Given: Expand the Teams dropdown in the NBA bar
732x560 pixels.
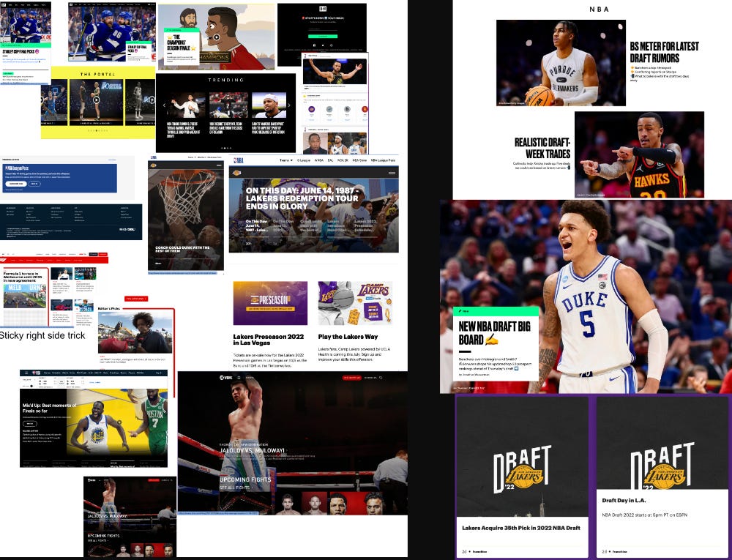Looking at the screenshot, I should [x=285, y=160].
